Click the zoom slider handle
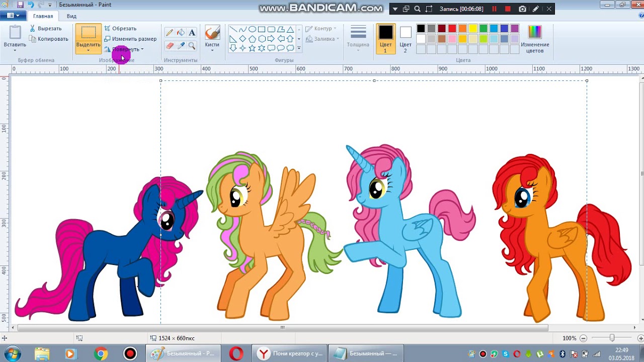Viewport: 644px width, 362px height. 612,338
